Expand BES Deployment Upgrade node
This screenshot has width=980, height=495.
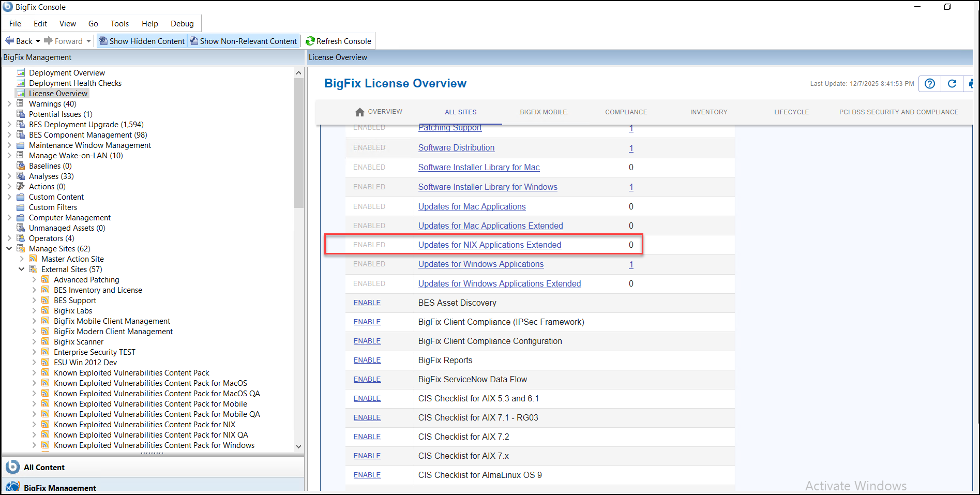tap(9, 125)
